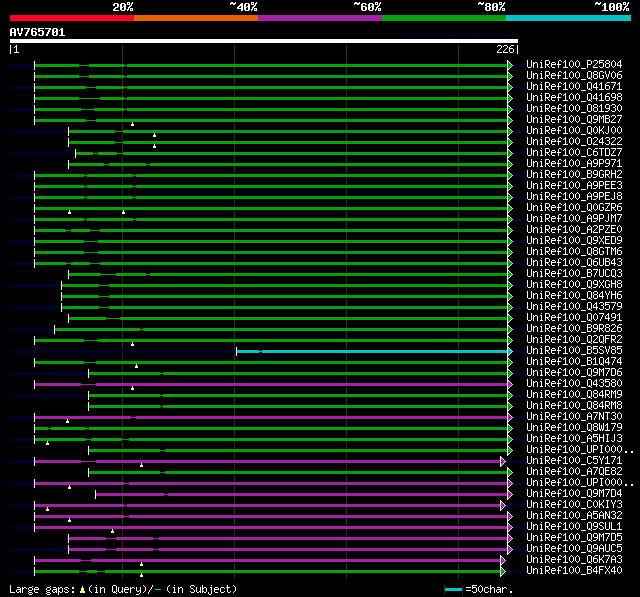Image resolution: width=640 pixels, height=597 pixels.
Task: Select the AV765701 query name
Action: point(38,32)
